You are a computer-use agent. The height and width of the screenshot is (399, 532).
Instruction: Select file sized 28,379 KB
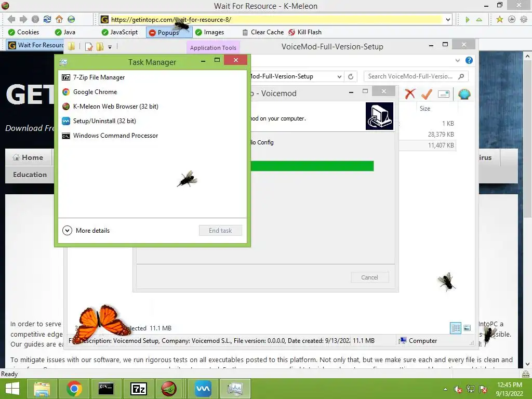(x=441, y=135)
